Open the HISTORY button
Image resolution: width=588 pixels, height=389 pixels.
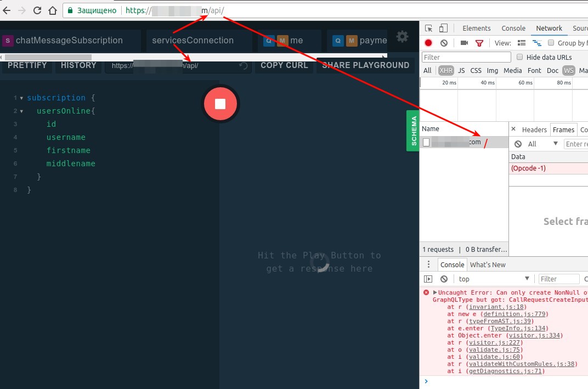pyautogui.click(x=78, y=65)
